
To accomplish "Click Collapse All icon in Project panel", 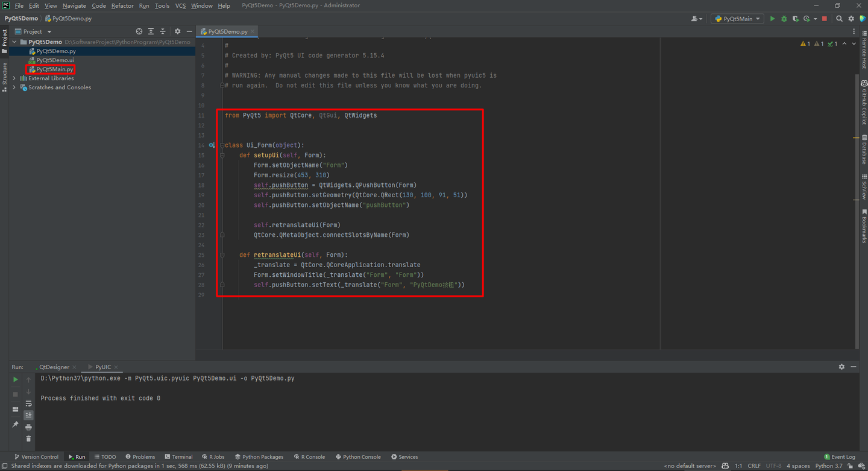I will coord(163,31).
